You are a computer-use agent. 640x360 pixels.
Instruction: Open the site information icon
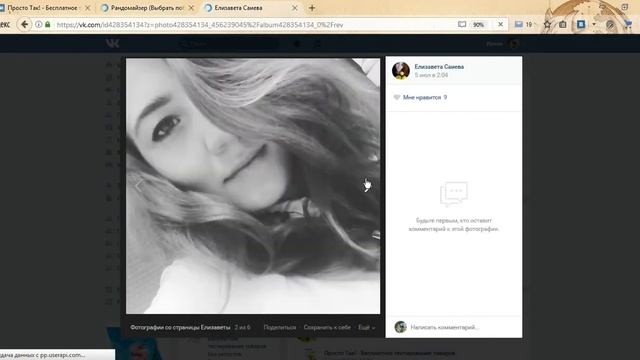[x=38, y=24]
